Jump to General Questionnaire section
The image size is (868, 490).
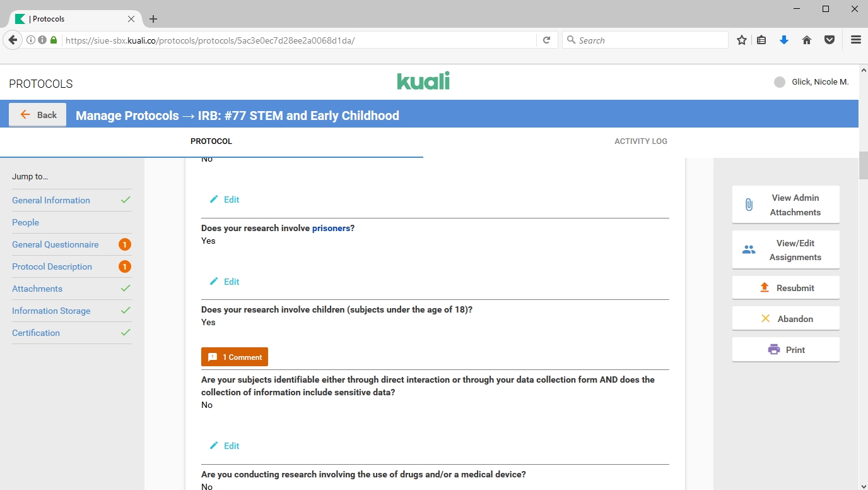tap(56, 244)
